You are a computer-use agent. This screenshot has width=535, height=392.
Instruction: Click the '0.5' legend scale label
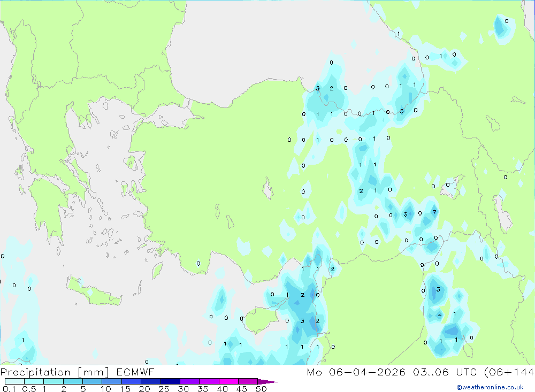point(29,389)
